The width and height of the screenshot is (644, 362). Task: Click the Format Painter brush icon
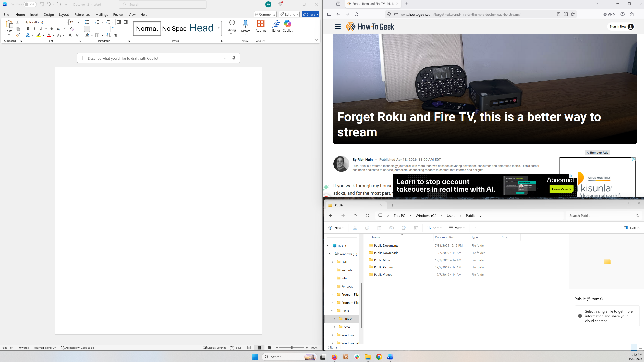click(x=18, y=35)
